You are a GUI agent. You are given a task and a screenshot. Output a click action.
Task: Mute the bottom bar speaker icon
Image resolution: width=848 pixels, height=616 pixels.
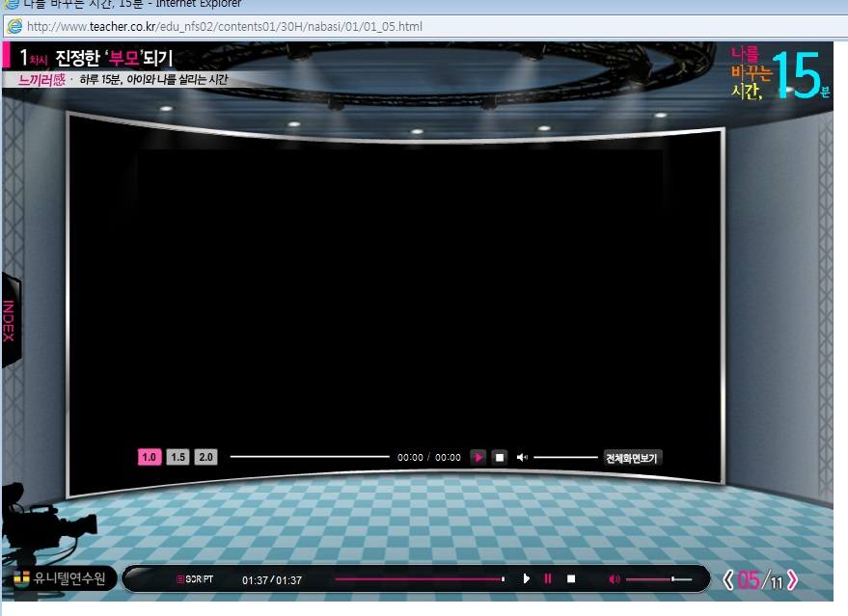(615, 579)
